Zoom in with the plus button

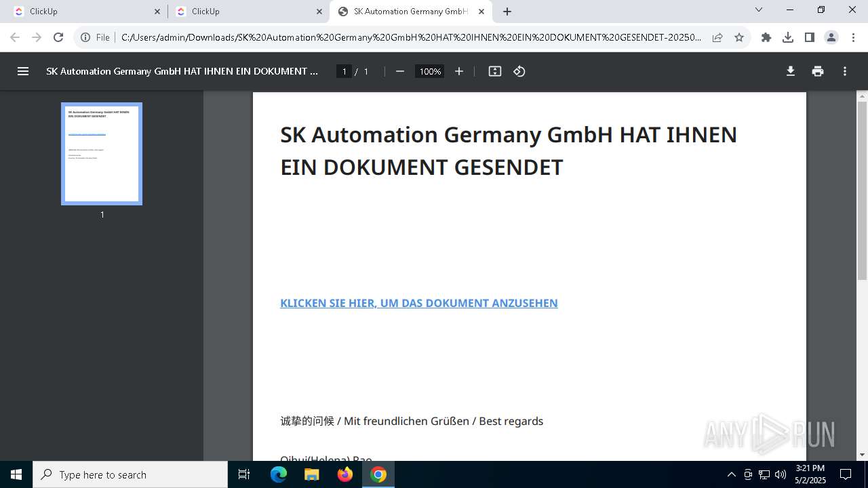click(x=459, y=71)
